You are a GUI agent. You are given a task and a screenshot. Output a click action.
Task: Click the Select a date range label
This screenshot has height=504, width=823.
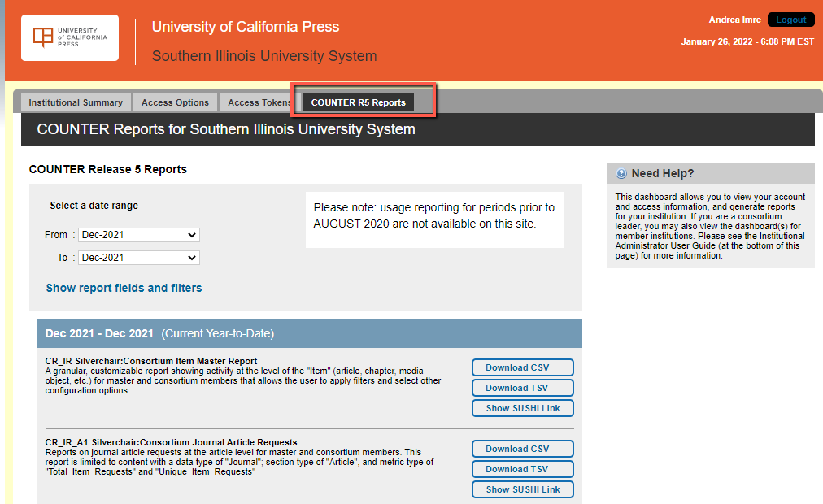(x=94, y=206)
